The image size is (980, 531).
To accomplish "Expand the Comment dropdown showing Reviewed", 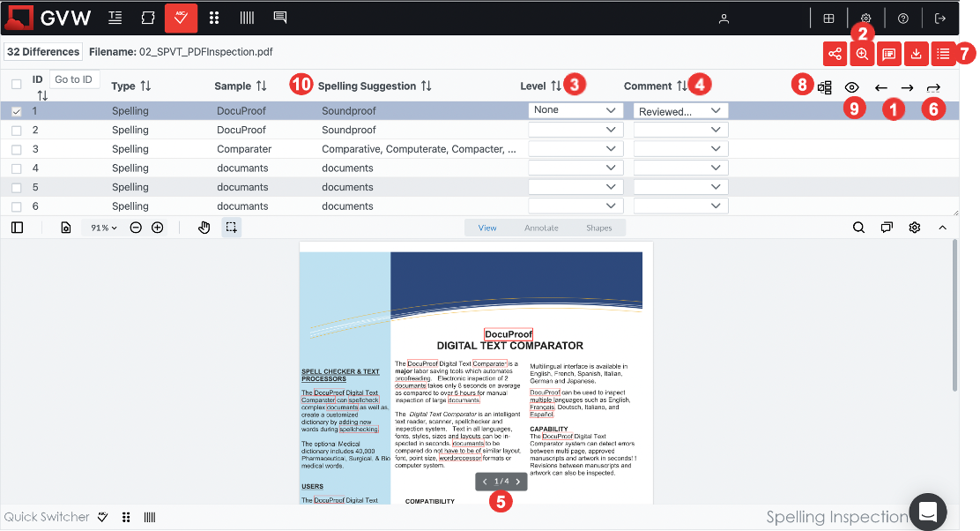I will [680, 111].
